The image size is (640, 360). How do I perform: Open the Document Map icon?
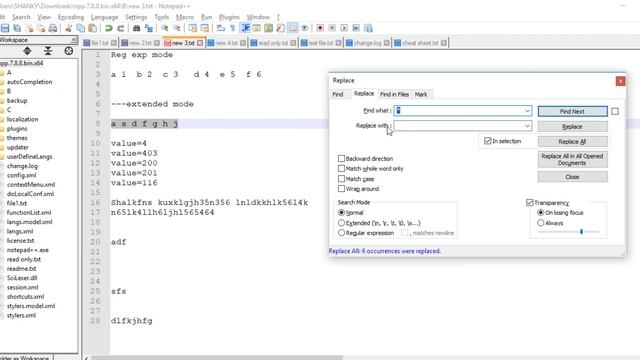tap(268, 28)
